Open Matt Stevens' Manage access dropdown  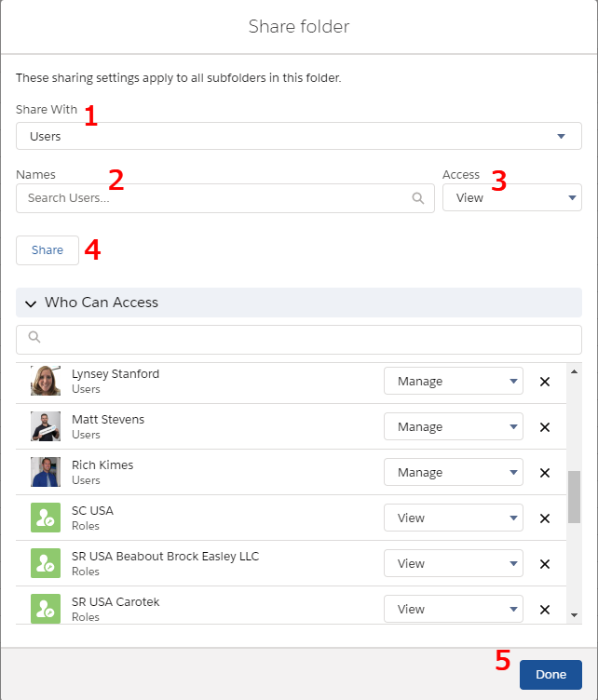point(454,426)
